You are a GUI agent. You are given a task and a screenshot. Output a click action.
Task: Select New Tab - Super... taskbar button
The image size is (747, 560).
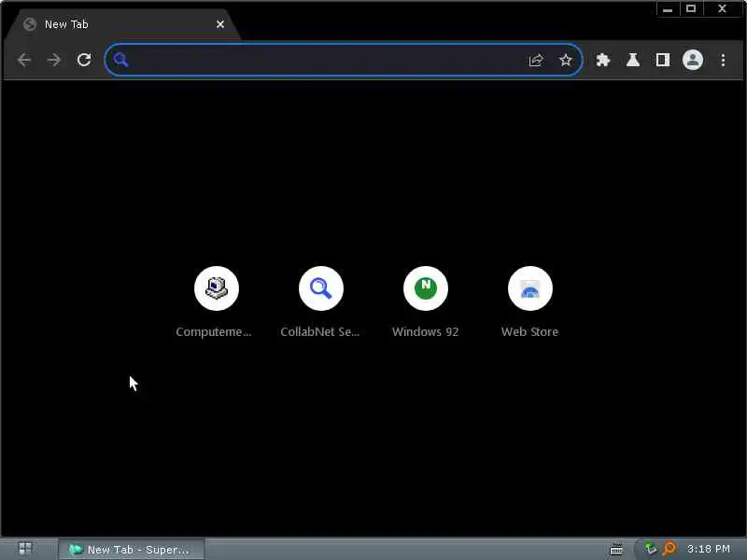pyautogui.click(x=132, y=550)
